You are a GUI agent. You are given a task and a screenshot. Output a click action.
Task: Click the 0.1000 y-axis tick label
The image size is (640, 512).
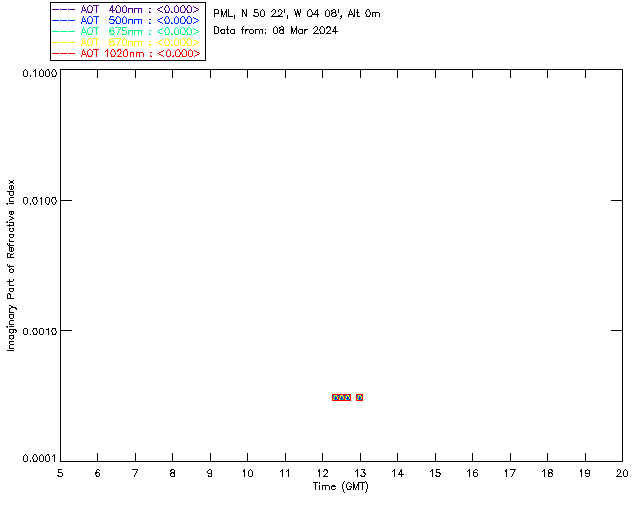39,73
